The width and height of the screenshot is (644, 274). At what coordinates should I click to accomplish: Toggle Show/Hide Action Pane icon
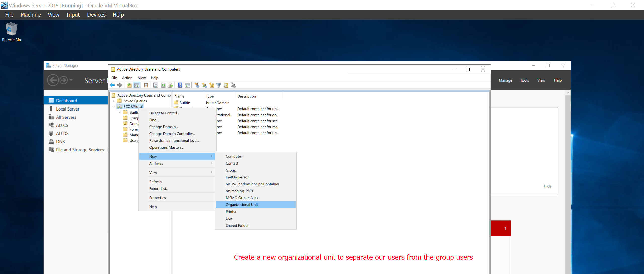(187, 85)
